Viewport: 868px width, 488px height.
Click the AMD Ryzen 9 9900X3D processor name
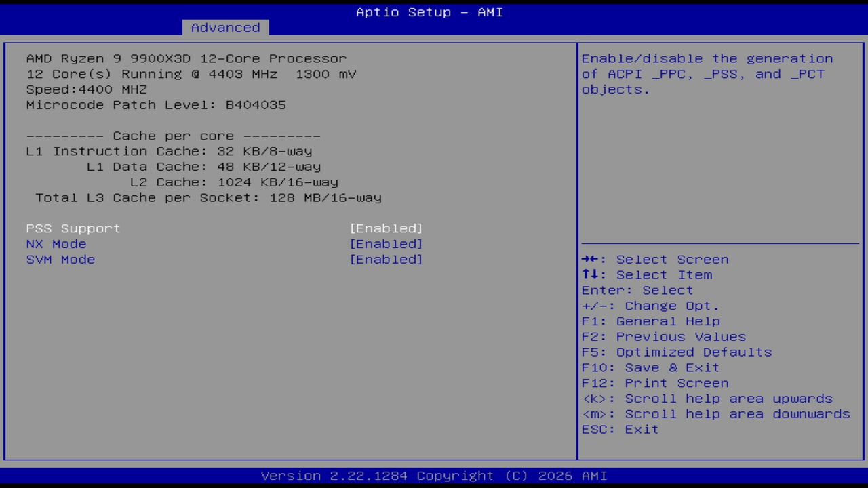tap(186, 58)
